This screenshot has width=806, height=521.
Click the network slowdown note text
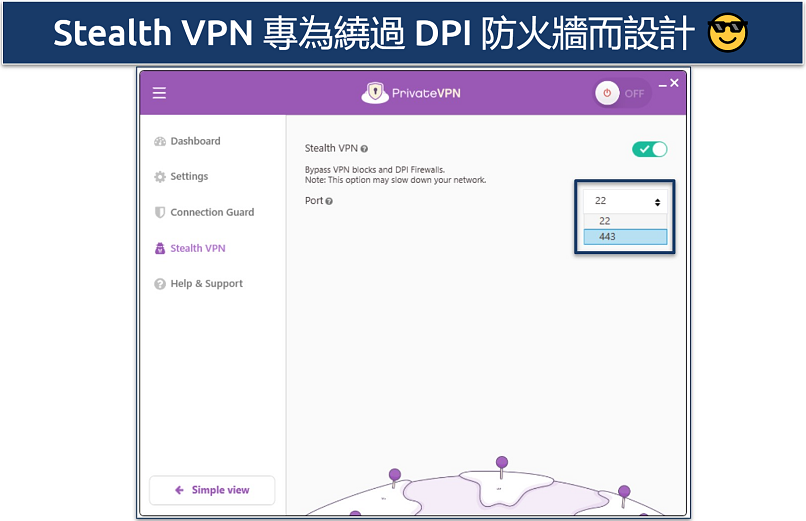pos(395,180)
